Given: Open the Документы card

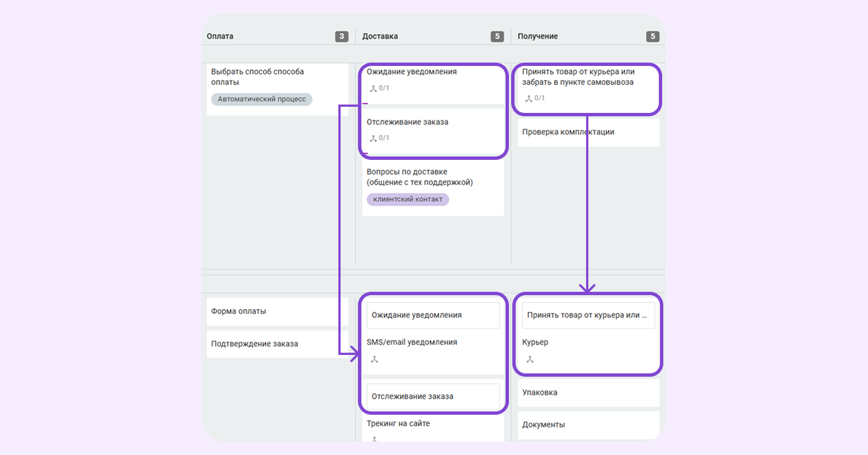Looking at the screenshot, I should point(588,425).
